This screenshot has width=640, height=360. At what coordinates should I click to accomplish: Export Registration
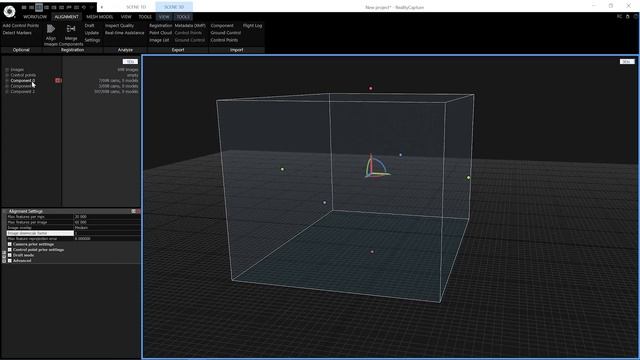pyautogui.click(x=160, y=25)
